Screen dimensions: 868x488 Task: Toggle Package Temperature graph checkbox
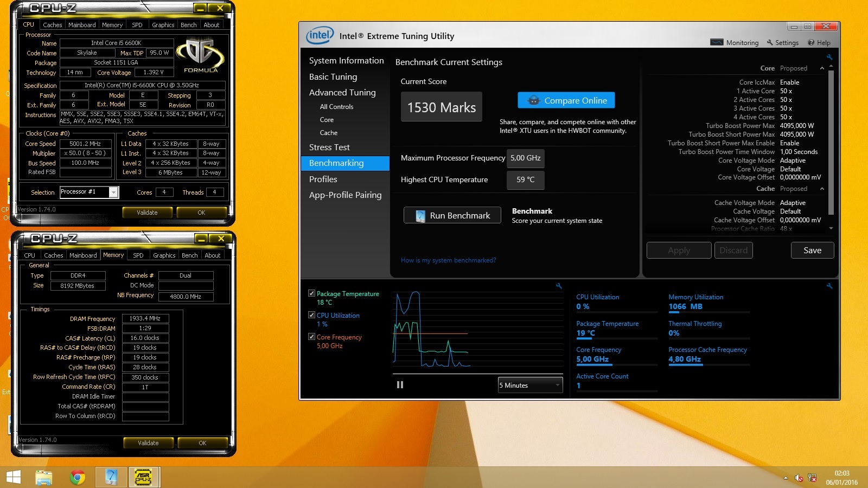pyautogui.click(x=311, y=293)
